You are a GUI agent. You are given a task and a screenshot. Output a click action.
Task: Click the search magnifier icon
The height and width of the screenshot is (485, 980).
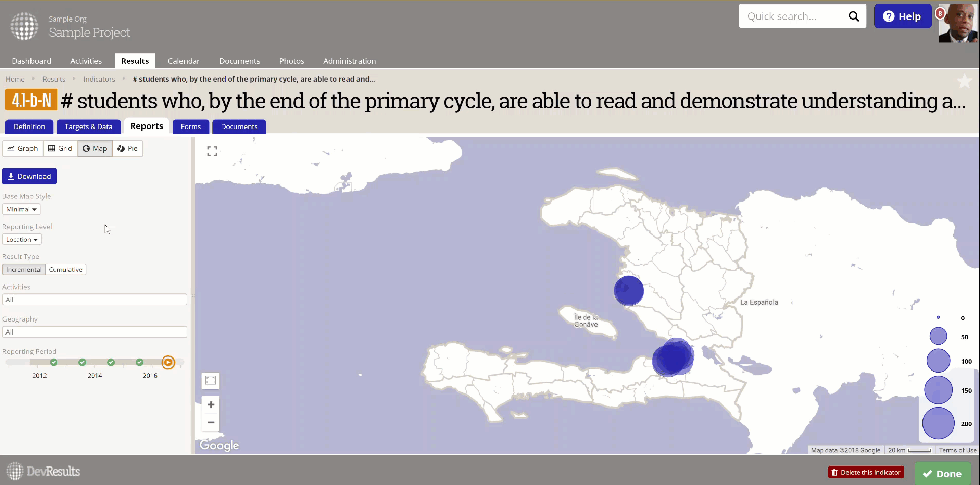853,16
